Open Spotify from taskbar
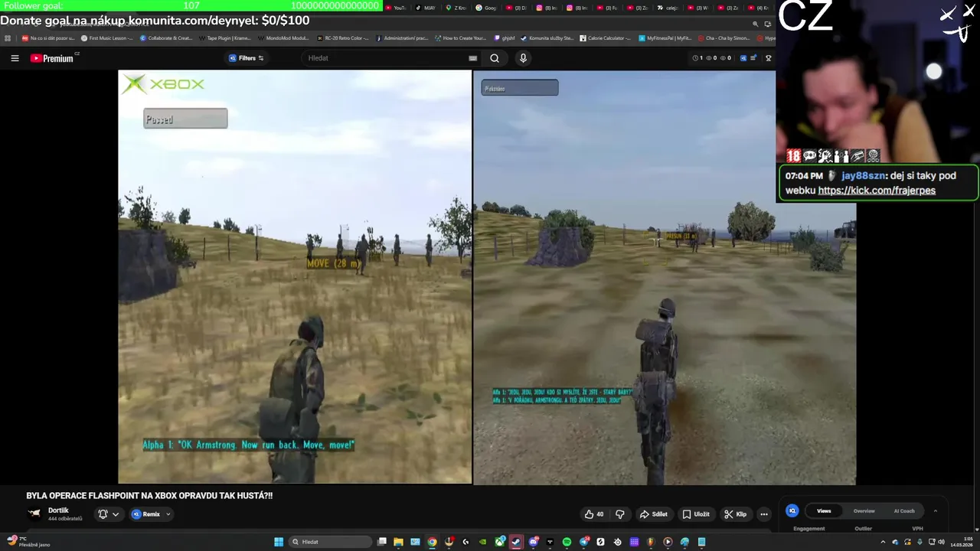Image resolution: width=980 pixels, height=551 pixels. (567, 542)
